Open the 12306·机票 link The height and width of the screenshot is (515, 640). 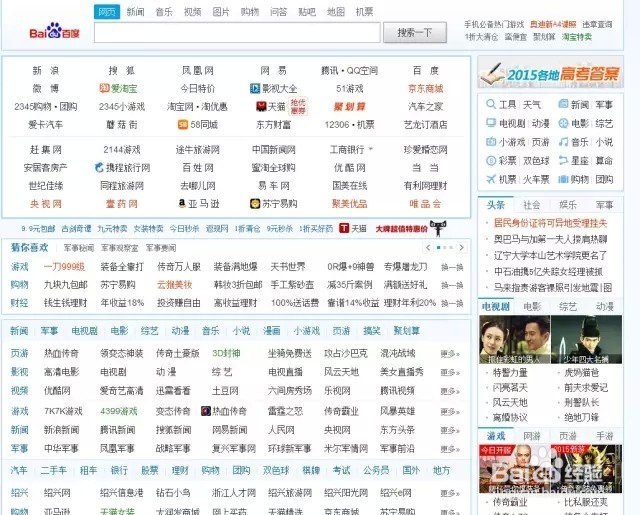click(x=349, y=124)
